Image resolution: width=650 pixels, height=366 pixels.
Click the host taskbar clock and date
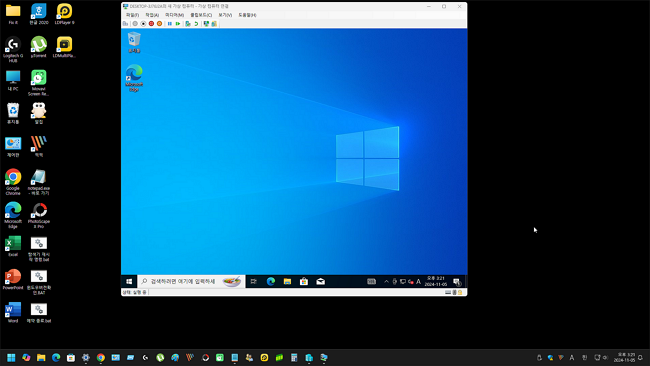[624, 357]
